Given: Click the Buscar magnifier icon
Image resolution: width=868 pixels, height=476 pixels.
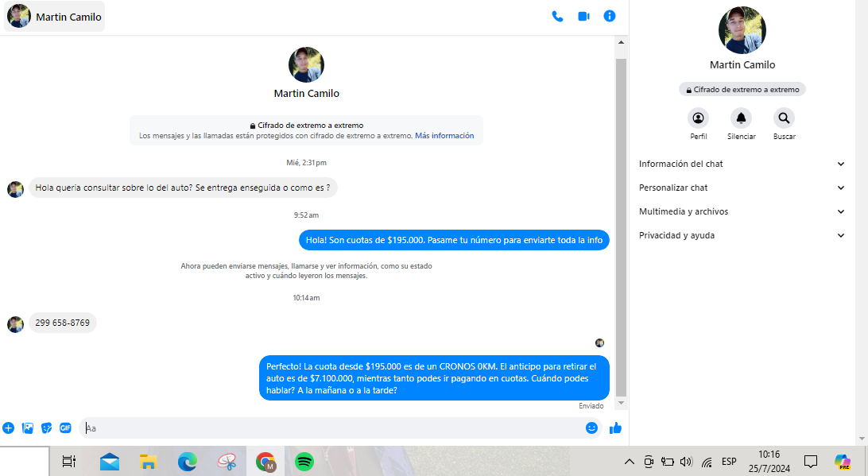Looking at the screenshot, I should click(784, 118).
